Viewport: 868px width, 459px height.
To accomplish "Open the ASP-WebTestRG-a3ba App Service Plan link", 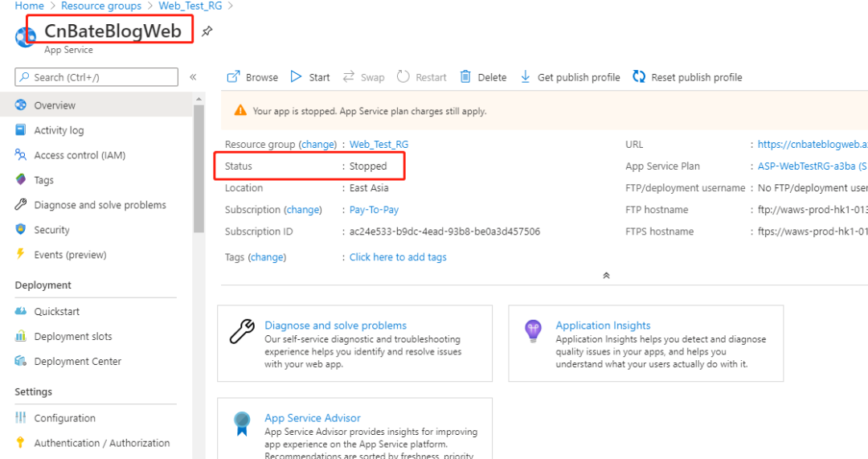I will 812,166.
